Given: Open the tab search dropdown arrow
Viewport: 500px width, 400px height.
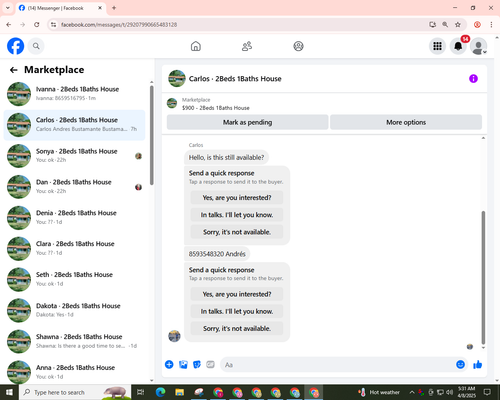Looking at the screenshot, I should click(x=8, y=8).
